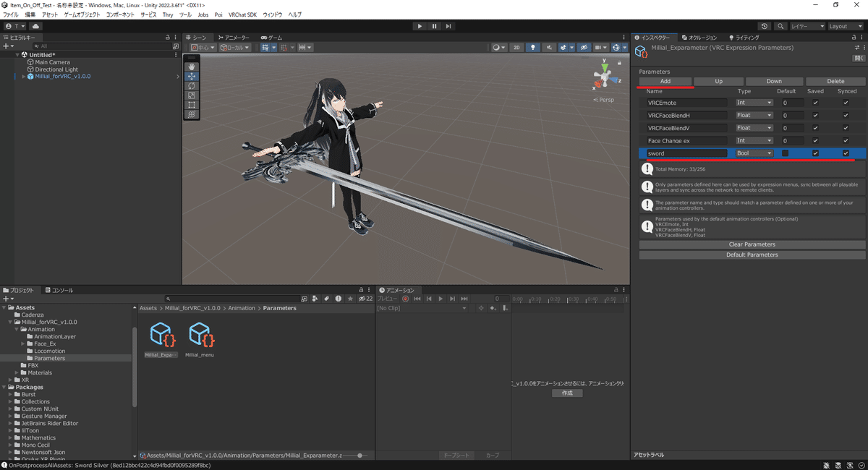
Task: Open the ファイル menu
Action: click(x=11, y=14)
